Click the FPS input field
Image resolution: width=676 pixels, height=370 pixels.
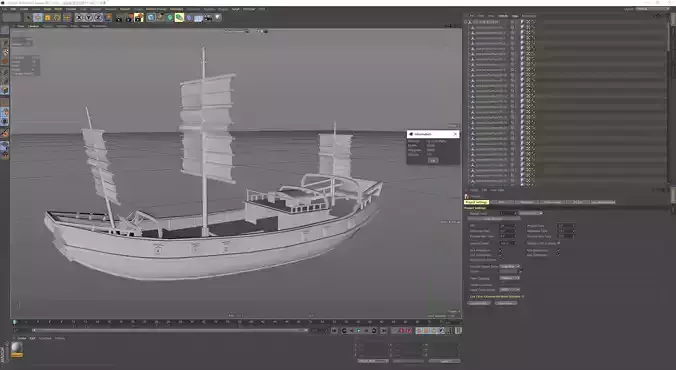coord(507,226)
